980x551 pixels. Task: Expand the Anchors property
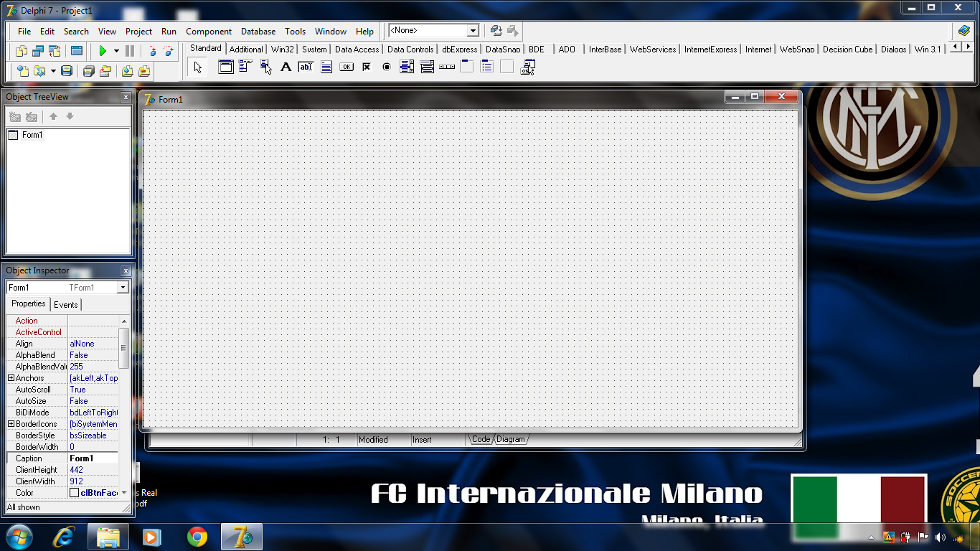click(x=11, y=378)
